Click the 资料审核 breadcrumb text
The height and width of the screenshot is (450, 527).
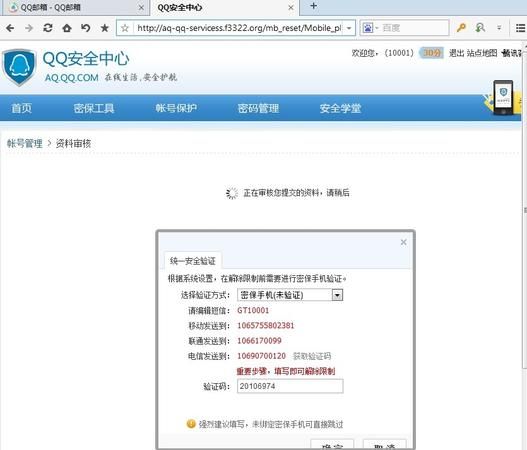[73, 144]
